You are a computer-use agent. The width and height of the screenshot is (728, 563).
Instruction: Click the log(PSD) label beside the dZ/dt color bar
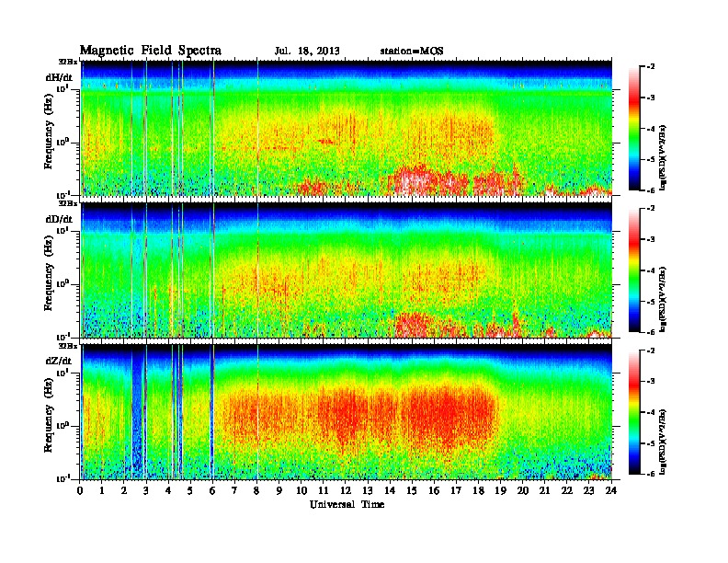[663, 442]
